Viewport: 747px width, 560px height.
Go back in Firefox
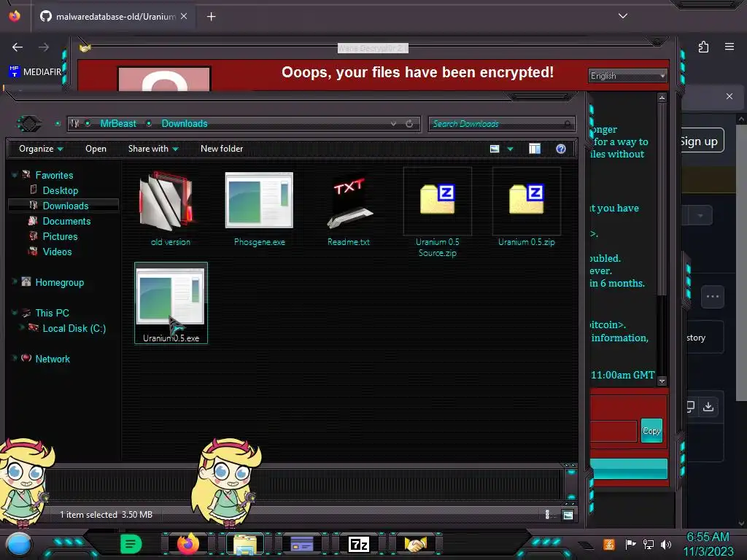pyautogui.click(x=18, y=47)
